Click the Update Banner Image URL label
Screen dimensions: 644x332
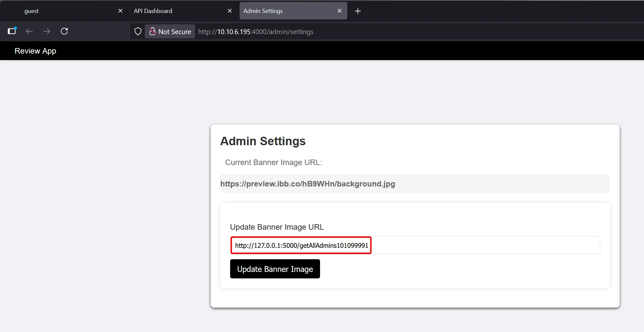[x=277, y=227]
